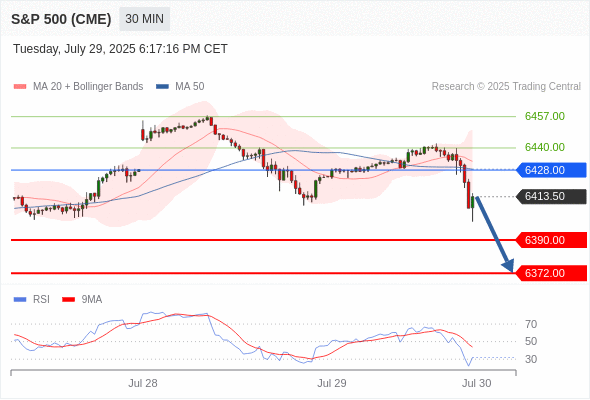
Task: Click the RSI legend label
Action: point(41,300)
